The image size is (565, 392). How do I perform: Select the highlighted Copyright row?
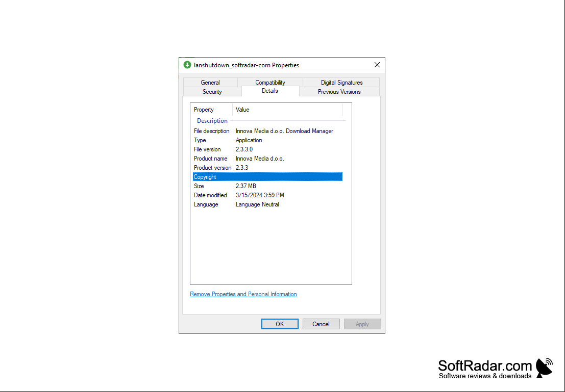point(267,177)
